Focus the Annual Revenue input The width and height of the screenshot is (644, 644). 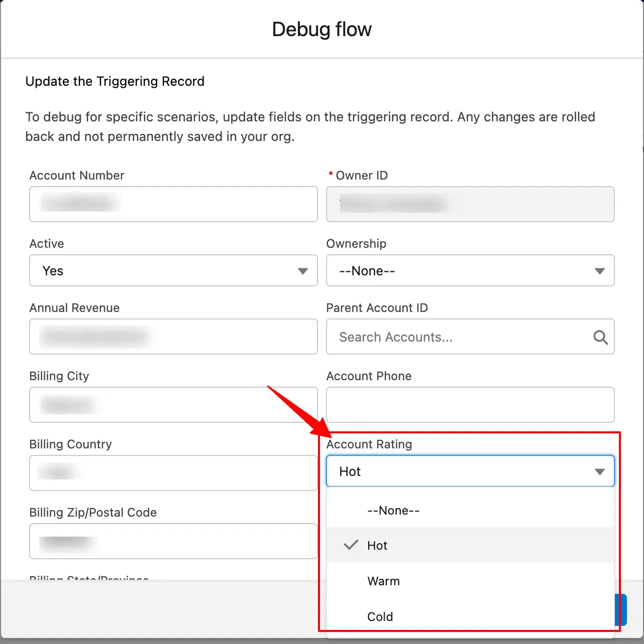(x=174, y=337)
